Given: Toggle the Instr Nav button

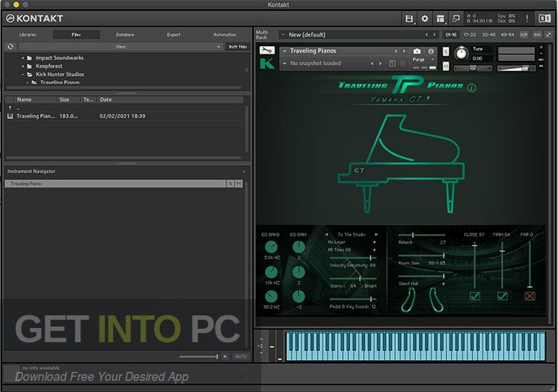Looking at the screenshot, I should 238,47.
